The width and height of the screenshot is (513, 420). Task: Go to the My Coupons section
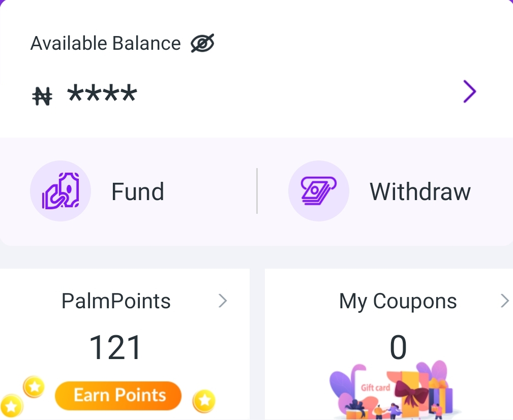tap(398, 301)
